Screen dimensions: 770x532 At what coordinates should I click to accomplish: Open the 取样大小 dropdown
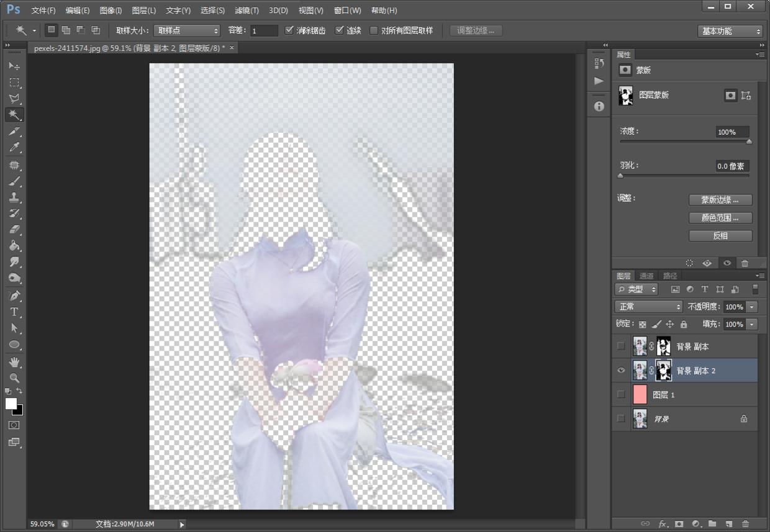[187, 30]
